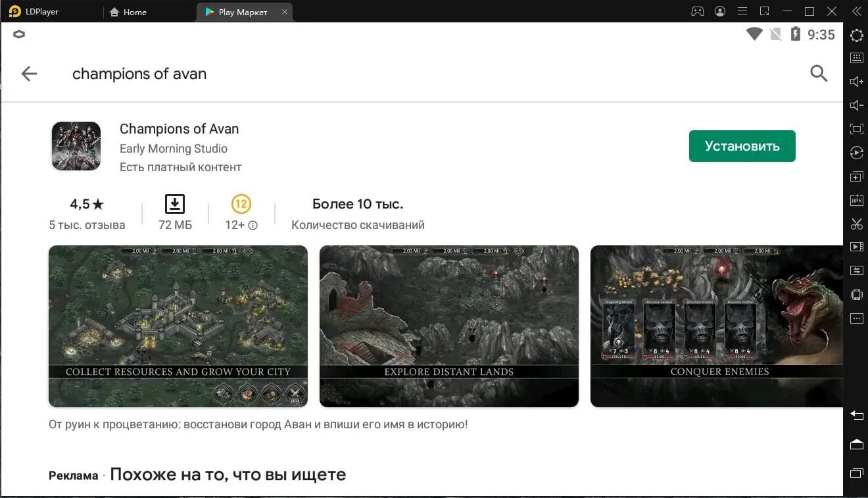Select the keyboard mapping icon in the sidebar
The width and height of the screenshot is (868, 498).
(x=856, y=57)
